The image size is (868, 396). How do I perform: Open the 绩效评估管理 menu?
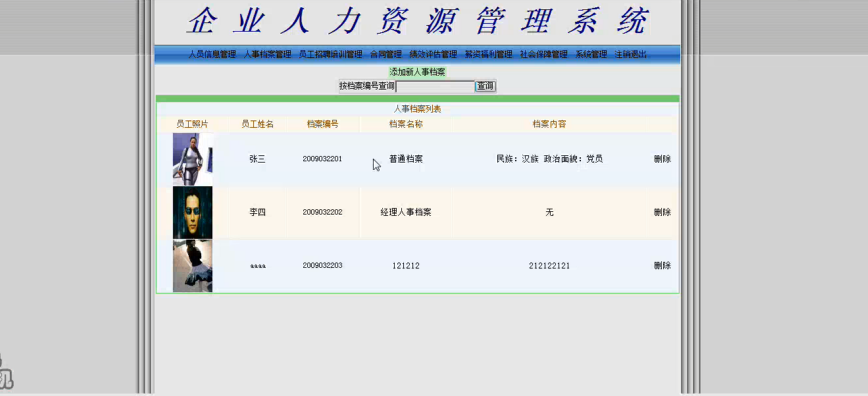tap(433, 54)
